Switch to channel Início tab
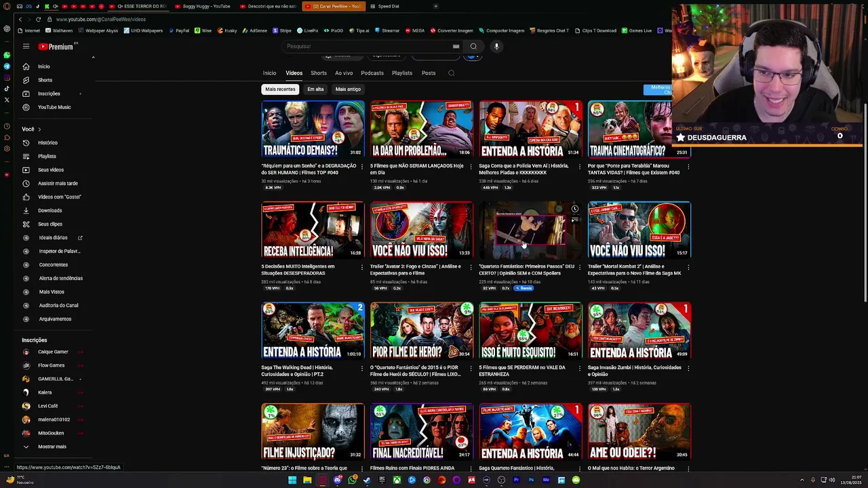Viewport: 868px width, 488px height. 269,73
